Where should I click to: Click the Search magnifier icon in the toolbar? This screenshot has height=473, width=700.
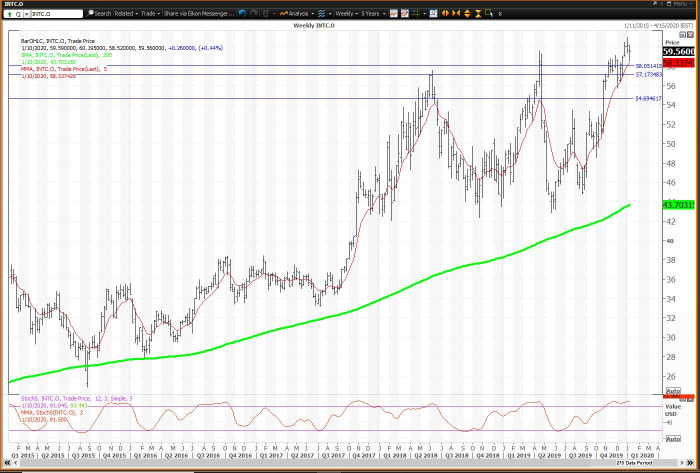click(90, 14)
